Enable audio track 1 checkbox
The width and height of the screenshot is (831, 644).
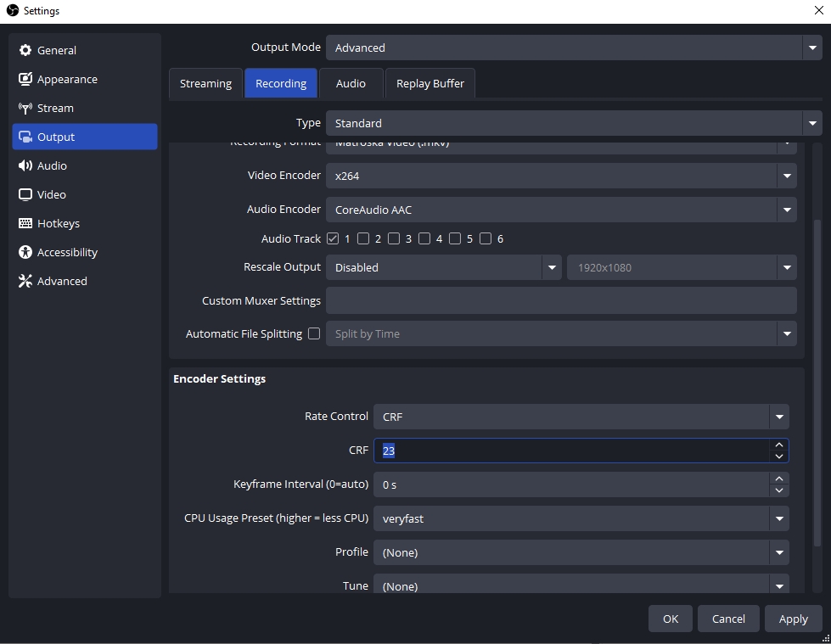[x=333, y=239]
